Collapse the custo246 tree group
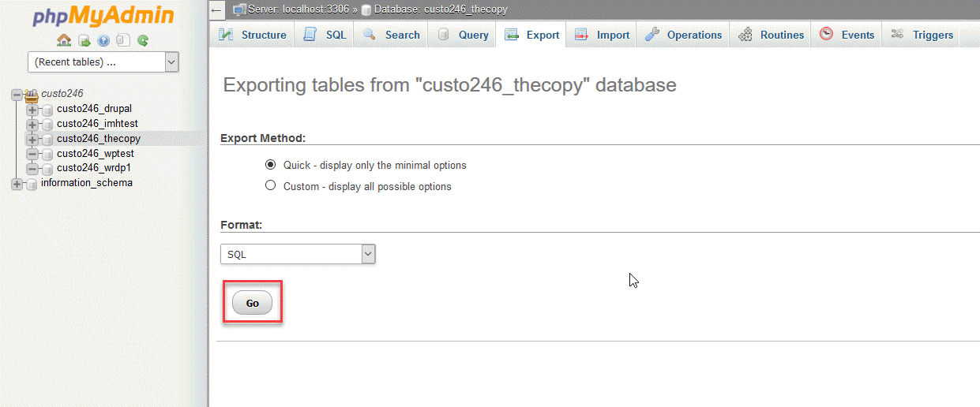Image resolution: width=980 pixels, height=407 pixels. pyautogui.click(x=17, y=94)
